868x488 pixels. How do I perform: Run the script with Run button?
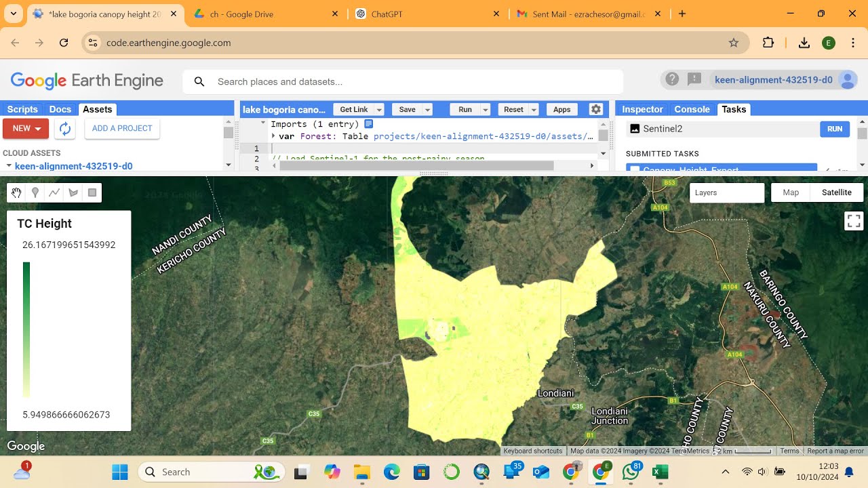465,109
